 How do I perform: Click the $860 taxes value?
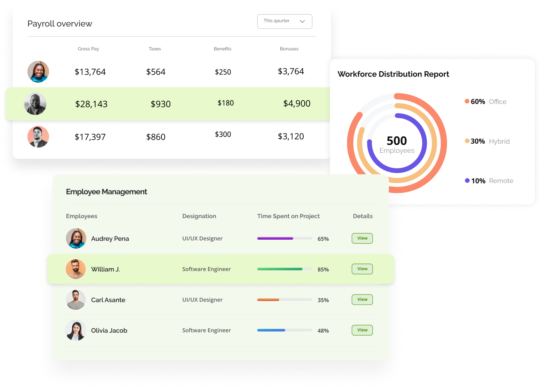[156, 137]
